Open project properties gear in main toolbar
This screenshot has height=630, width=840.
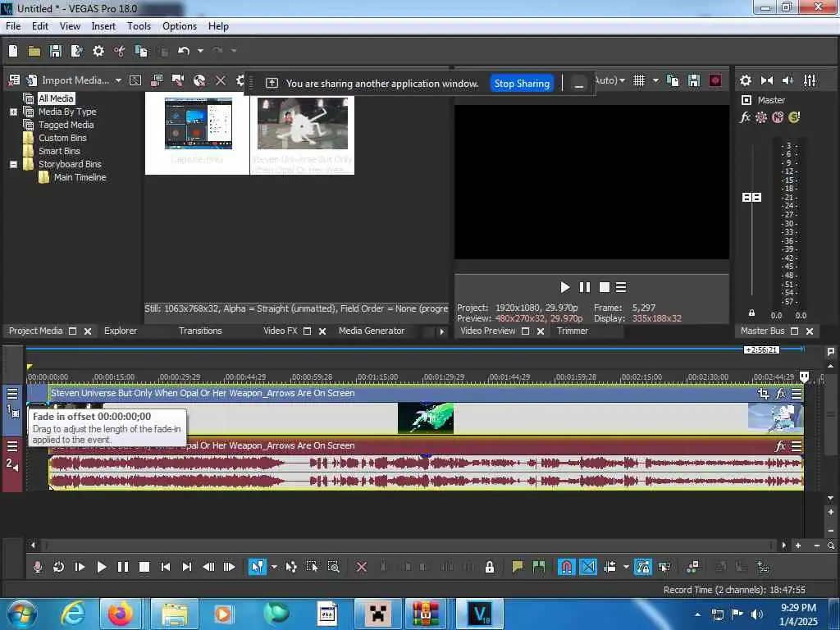pos(98,51)
